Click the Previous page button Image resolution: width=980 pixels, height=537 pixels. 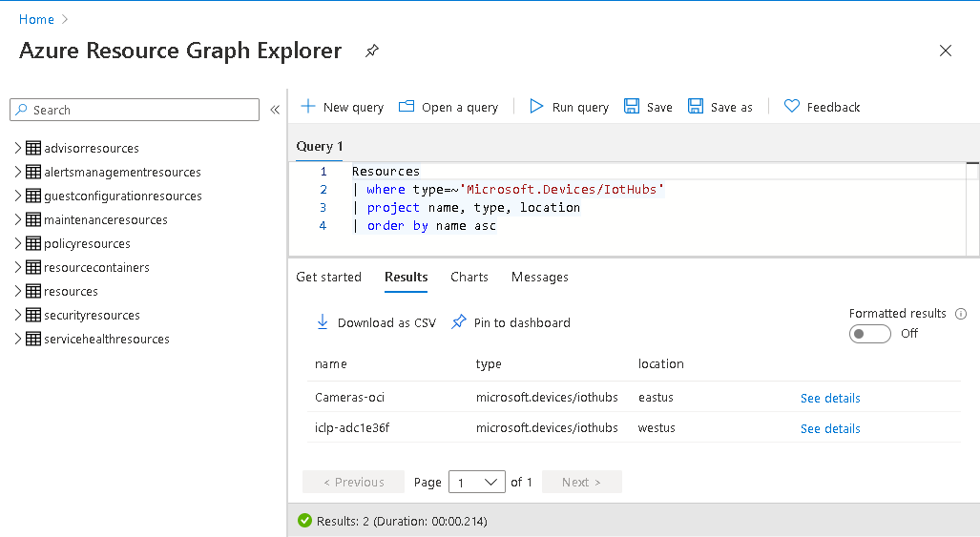(x=354, y=482)
